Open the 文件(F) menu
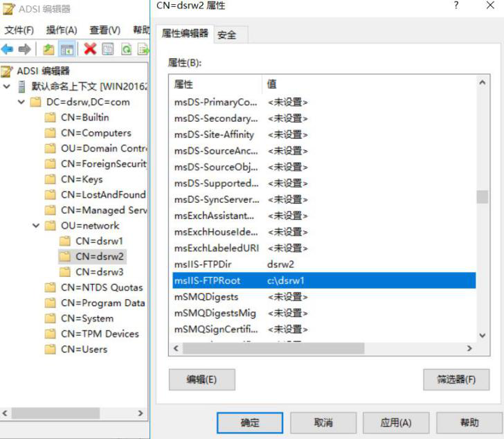This screenshot has height=439, width=504. [x=19, y=30]
